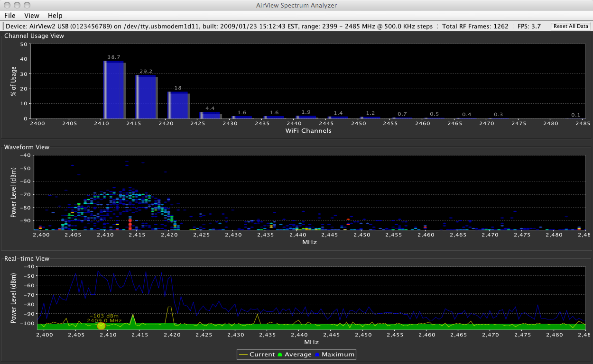593x364 pixels.
Task: Click the green Average color swatch
Action: click(x=280, y=354)
